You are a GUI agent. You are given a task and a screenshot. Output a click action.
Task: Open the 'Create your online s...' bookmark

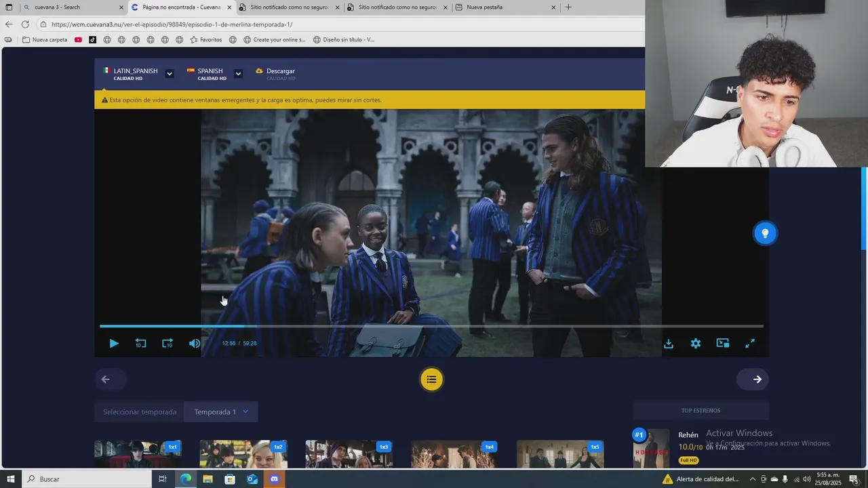274,40
